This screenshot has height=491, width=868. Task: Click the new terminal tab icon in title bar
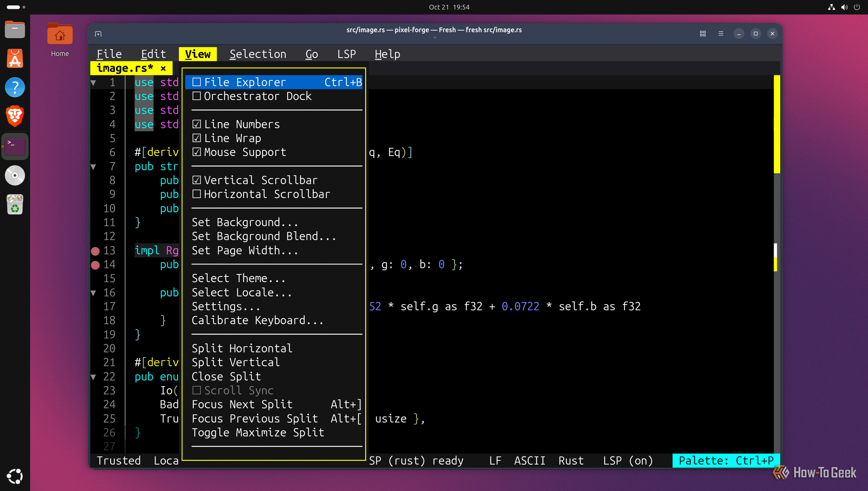[98, 34]
